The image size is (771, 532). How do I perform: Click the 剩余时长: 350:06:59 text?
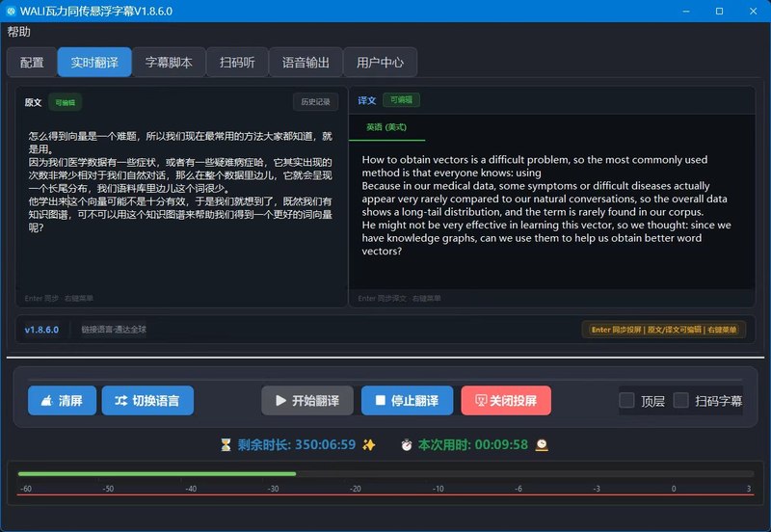[297, 444]
